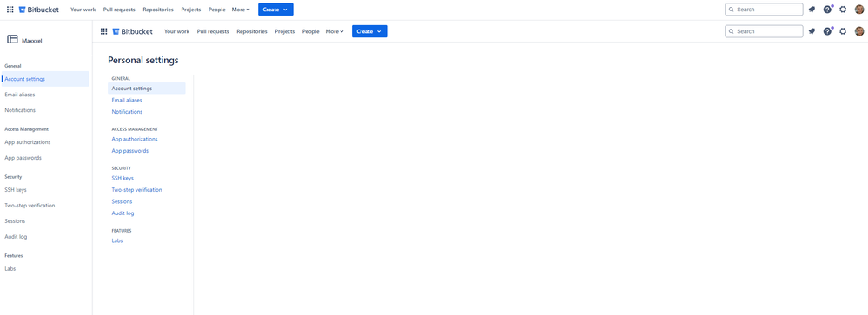The image size is (868, 315).
Task: Open Projects in the outermost header
Action: coord(191,10)
